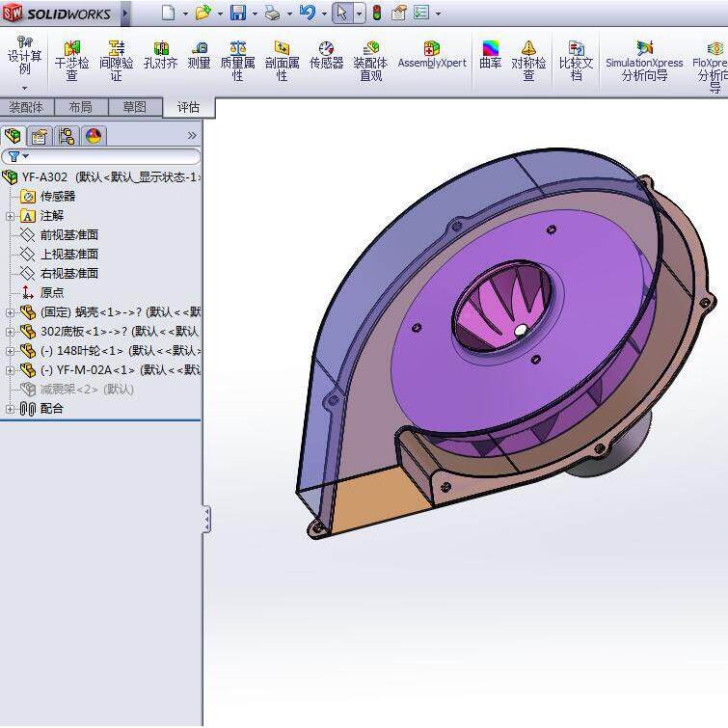Open the 装配体 ribbon tab
This screenshot has height=728, width=728.
tap(26, 107)
